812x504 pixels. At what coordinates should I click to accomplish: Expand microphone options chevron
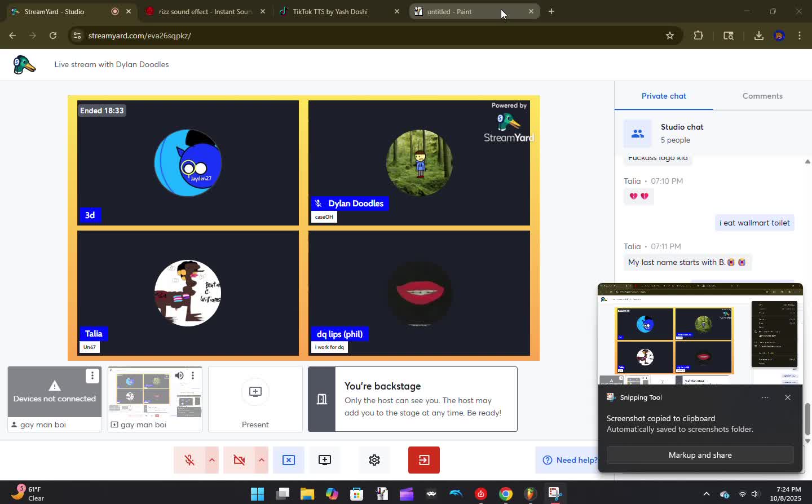point(212,460)
